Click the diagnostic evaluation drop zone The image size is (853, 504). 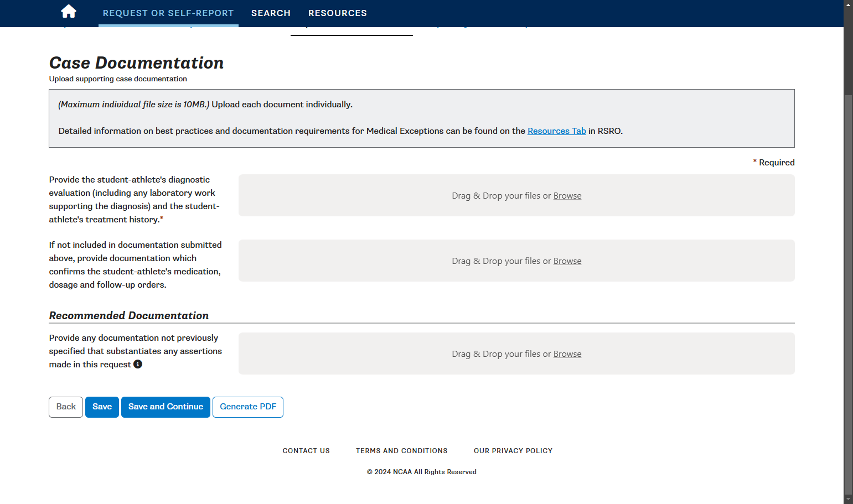pyautogui.click(x=516, y=195)
